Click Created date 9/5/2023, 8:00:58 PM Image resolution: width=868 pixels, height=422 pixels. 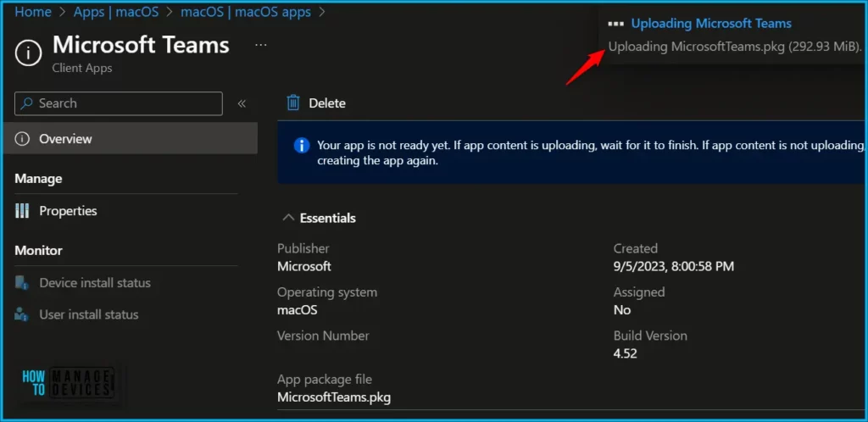pyautogui.click(x=674, y=266)
